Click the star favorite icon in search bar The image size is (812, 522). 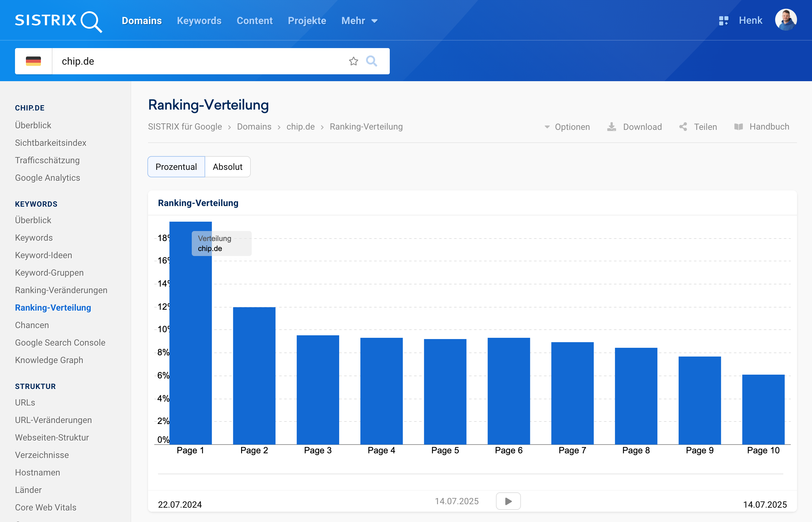[353, 62]
